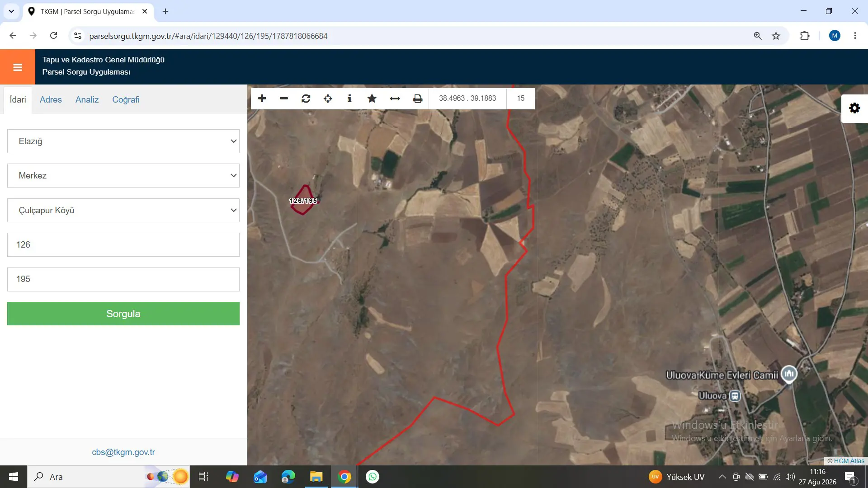Image resolution: width=868 pixels, height=488 pixels.
Task: View site information icon in address bar
Action: pyautogui.click(x=78, y=36)
